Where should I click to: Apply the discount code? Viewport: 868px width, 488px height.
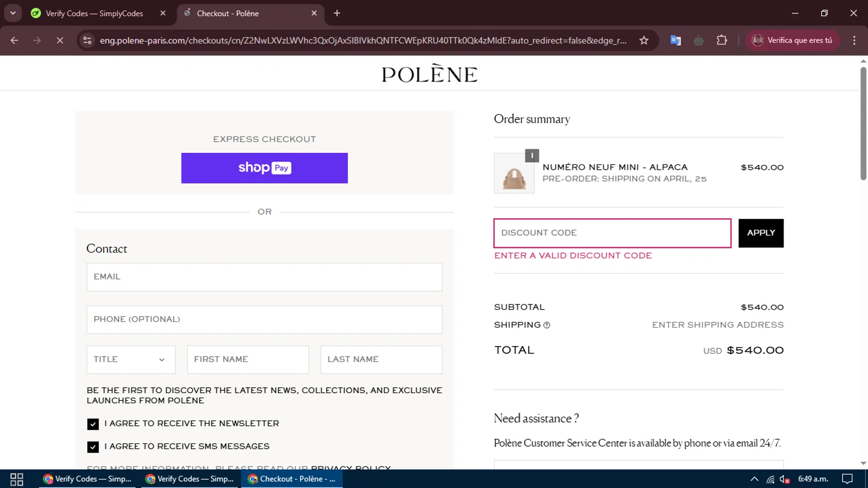761,233
